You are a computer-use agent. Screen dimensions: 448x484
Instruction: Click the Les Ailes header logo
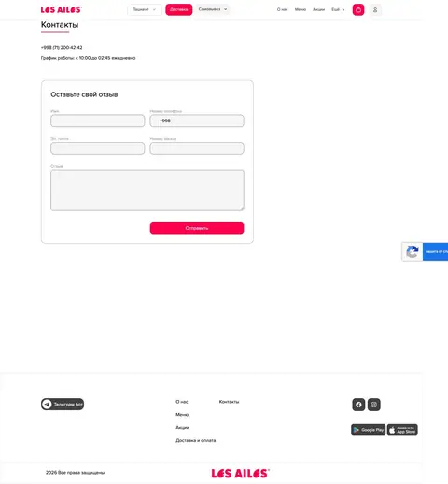pos(62,9)
